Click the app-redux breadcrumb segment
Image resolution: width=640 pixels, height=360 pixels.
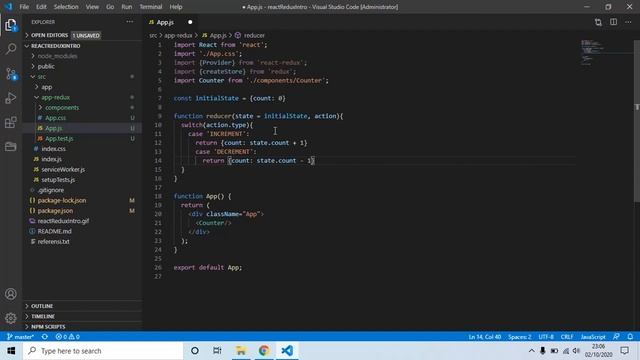pyautogui.click(x=178, y=36)
